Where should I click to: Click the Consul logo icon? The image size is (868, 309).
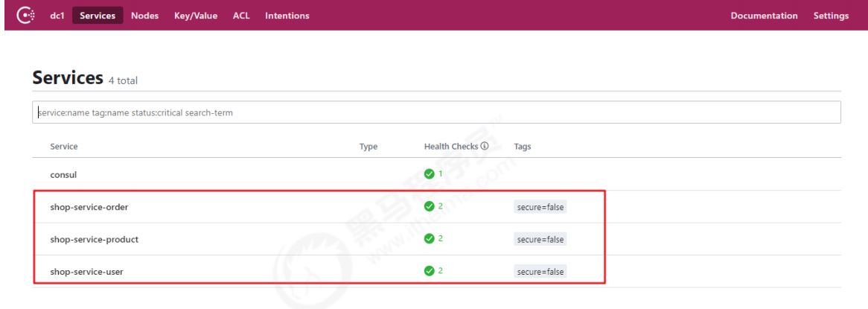click(26, 16)
